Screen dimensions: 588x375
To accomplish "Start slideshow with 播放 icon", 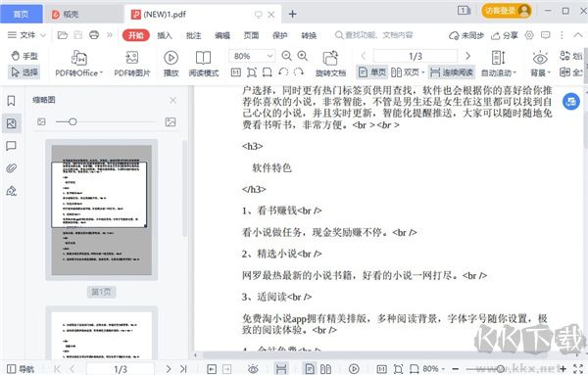I will pyautogui.click(x=171, y=58).
